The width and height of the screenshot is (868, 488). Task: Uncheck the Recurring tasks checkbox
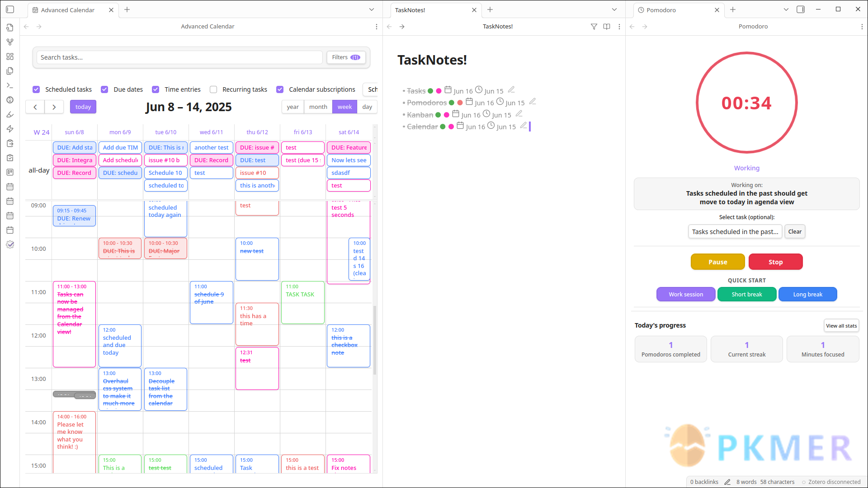coord(213,89)
